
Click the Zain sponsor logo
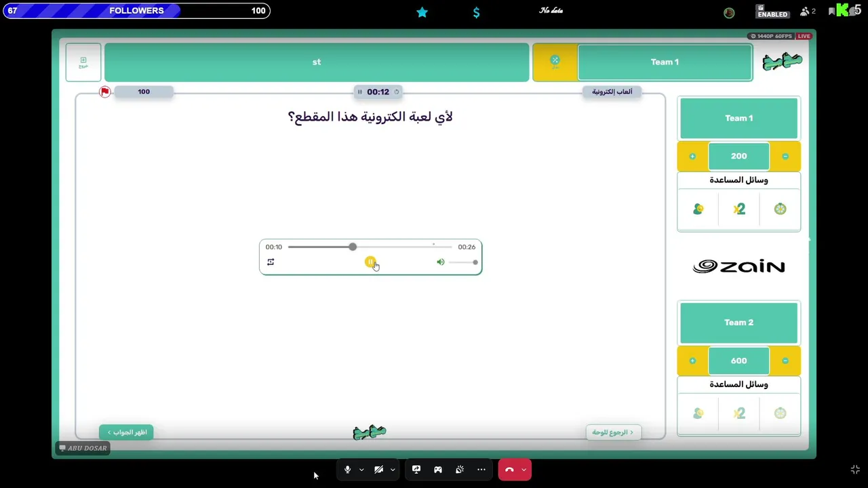coord(738,266)
